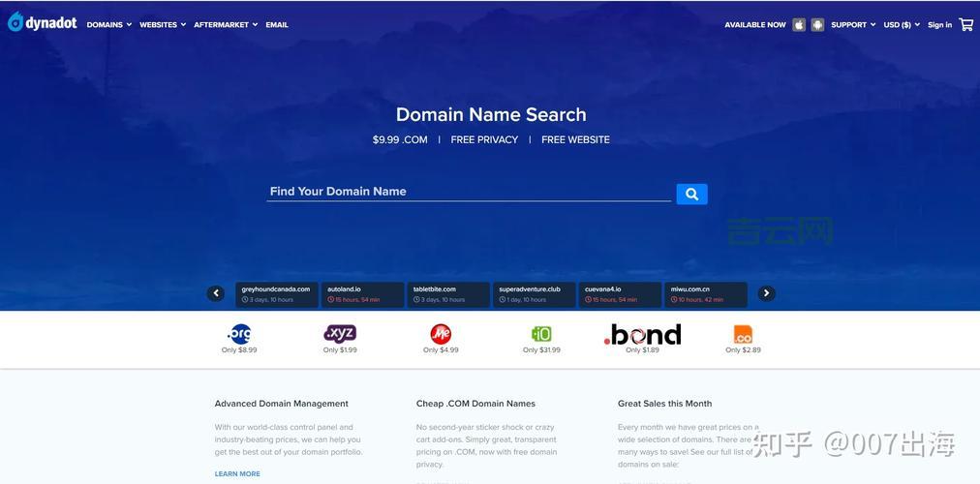980x484 pixels.
Task: Open the Websites dropdown menu
Action: pos(162,25)
